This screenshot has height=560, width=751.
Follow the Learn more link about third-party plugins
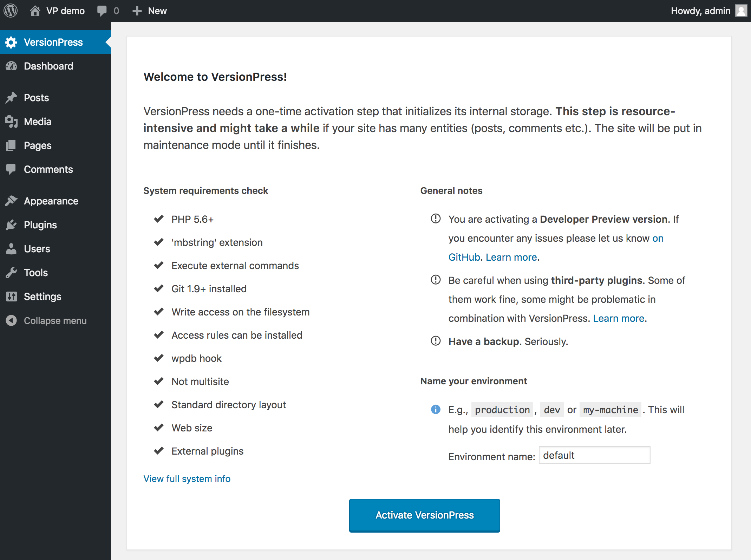619,318
